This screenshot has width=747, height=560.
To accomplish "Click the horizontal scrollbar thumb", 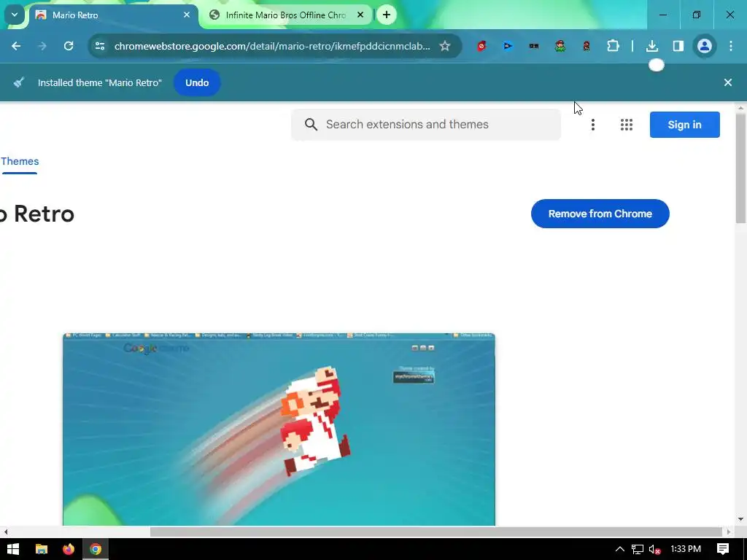I will 436,532.
